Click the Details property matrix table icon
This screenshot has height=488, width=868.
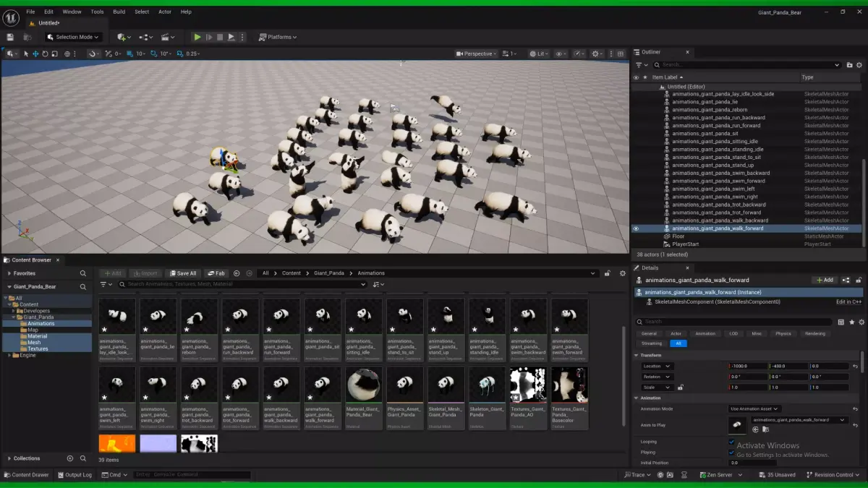tap(841, 322)
